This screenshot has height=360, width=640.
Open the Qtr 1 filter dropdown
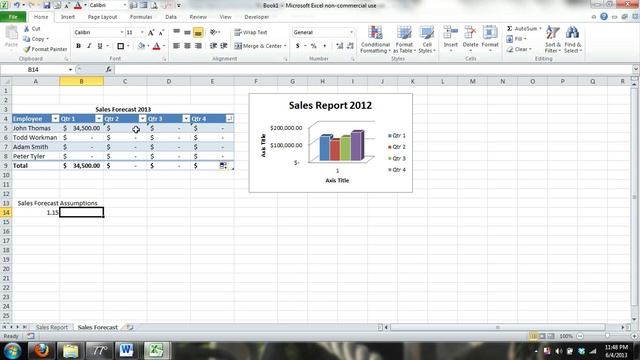(x=99, y=119)
